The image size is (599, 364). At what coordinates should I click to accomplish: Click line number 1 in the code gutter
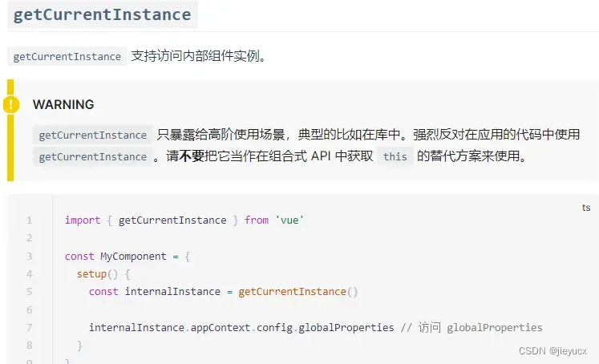[x=29, y=220]
